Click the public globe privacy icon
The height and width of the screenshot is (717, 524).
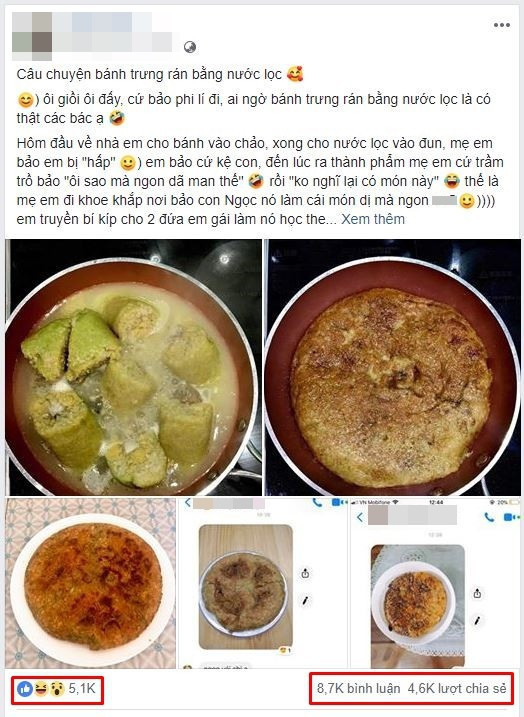point(190,47)
